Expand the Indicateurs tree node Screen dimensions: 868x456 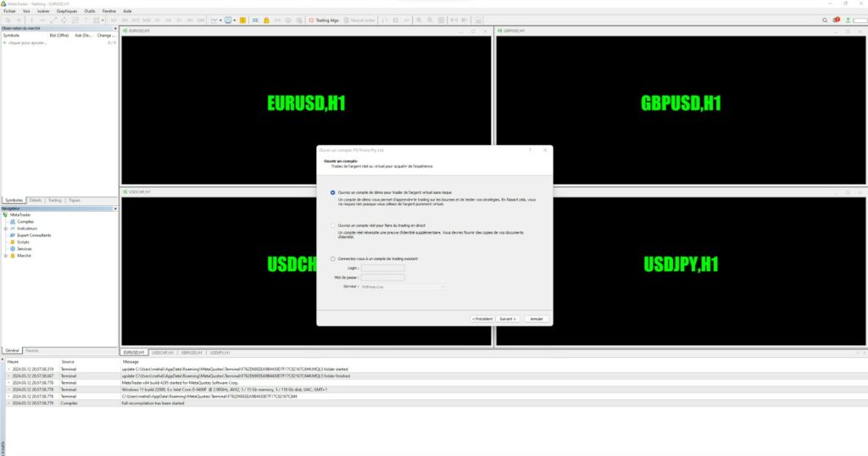coord(5,228)
